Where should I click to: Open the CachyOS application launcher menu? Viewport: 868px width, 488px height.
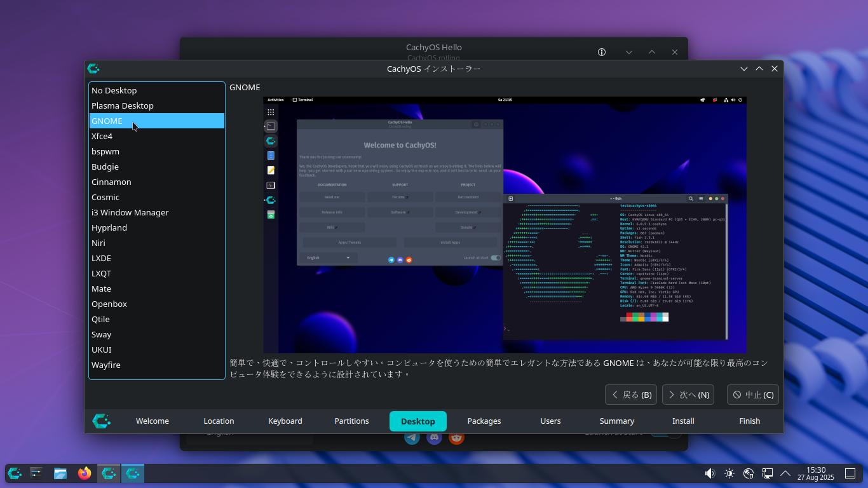pyautogui.click(x=15, y=473)
